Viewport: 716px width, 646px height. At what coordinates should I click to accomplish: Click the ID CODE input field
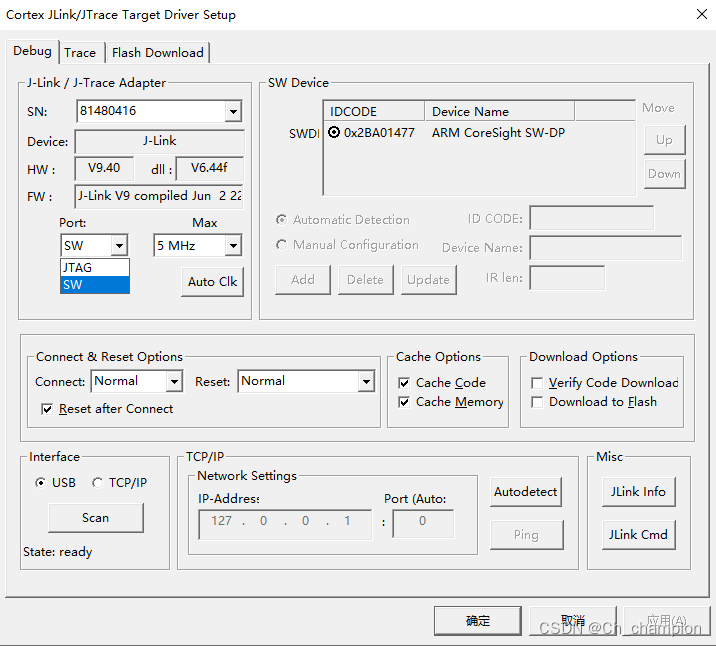coord(592,218)
